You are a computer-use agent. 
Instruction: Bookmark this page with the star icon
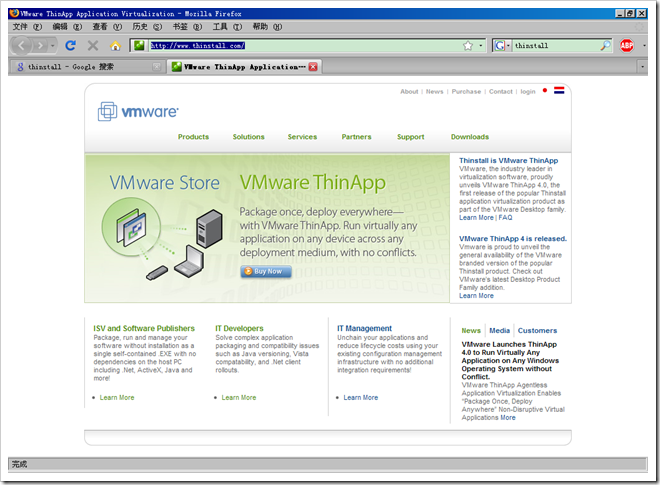(x=468, y=45)
